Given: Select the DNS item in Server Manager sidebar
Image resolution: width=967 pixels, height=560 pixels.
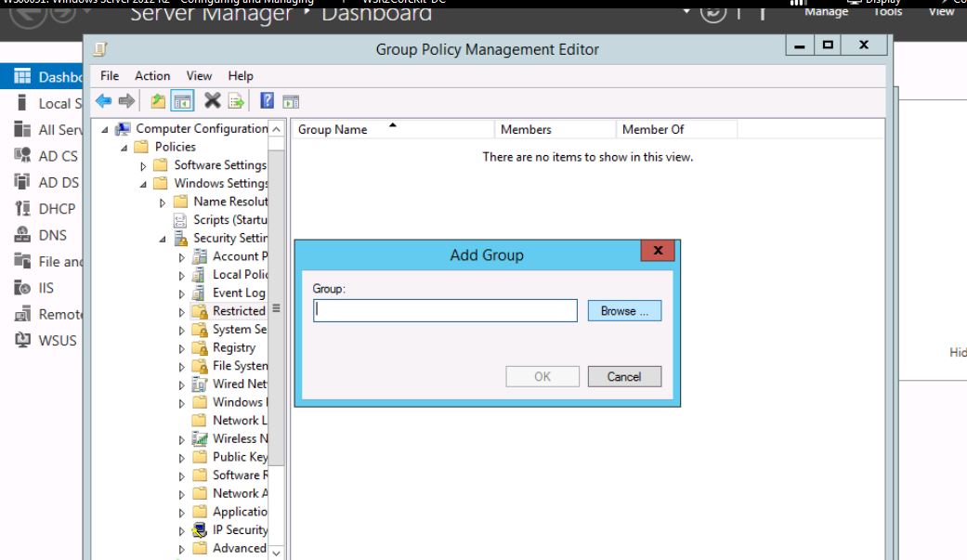Looking at the screenshot, I should (x=52, y=236).
